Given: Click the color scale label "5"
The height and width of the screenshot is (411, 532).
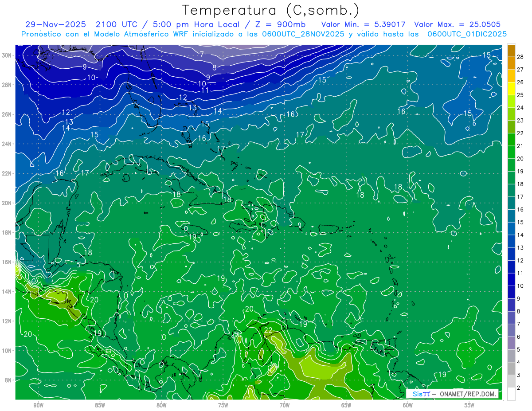Looking at the screenshot, I should click(x=519, y=350).
